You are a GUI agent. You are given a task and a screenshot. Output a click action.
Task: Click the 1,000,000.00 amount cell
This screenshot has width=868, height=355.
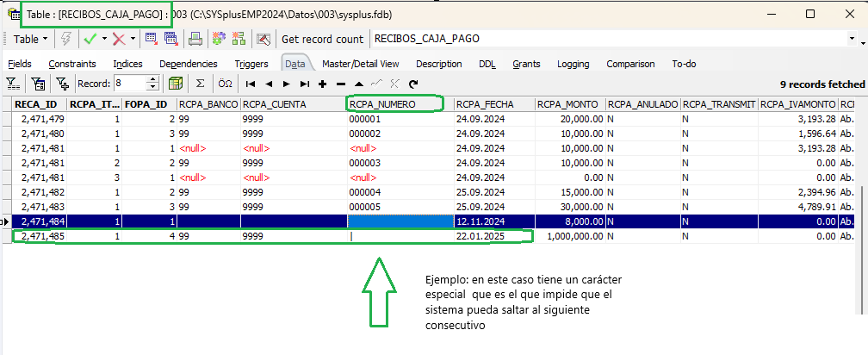click(570, 236)
